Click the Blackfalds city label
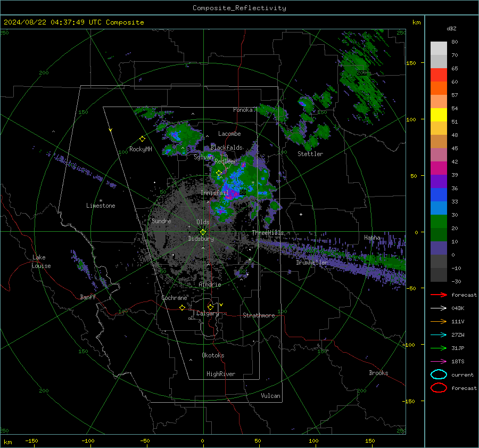 click(x=226, y=148)
